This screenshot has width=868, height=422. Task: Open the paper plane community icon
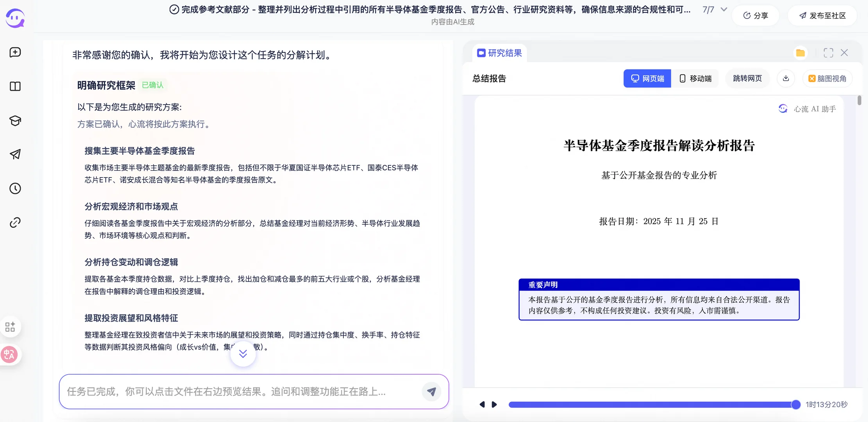15,154
